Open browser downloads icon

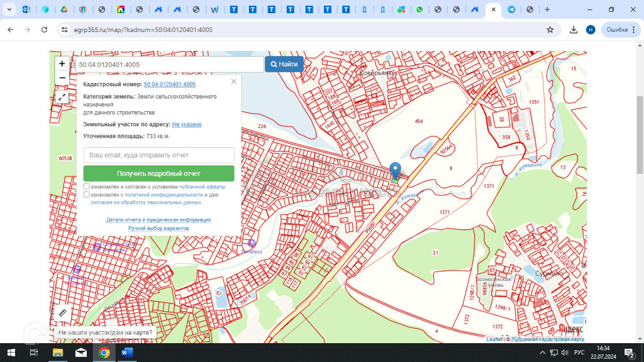[574, 30]
